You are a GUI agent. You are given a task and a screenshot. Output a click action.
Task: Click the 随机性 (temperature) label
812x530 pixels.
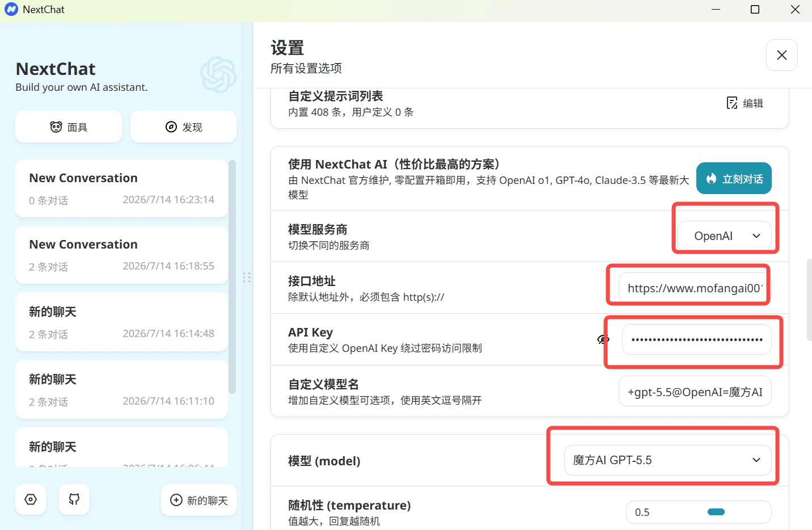click(x=349, y=505)
